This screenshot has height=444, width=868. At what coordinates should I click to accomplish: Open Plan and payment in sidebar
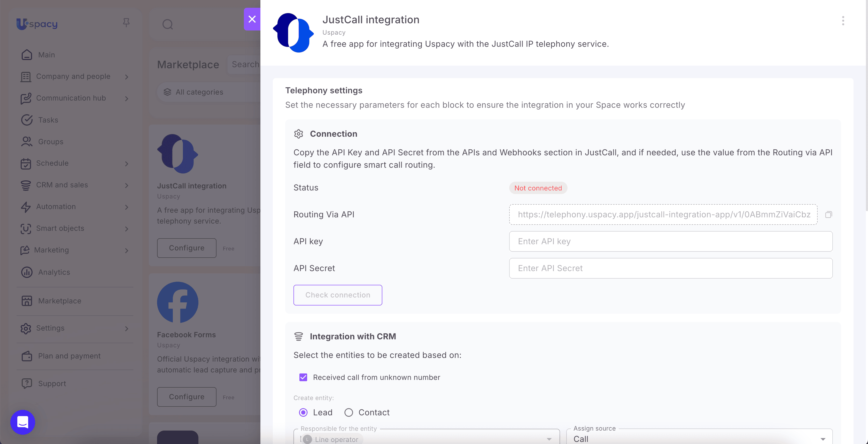(69, 356)
